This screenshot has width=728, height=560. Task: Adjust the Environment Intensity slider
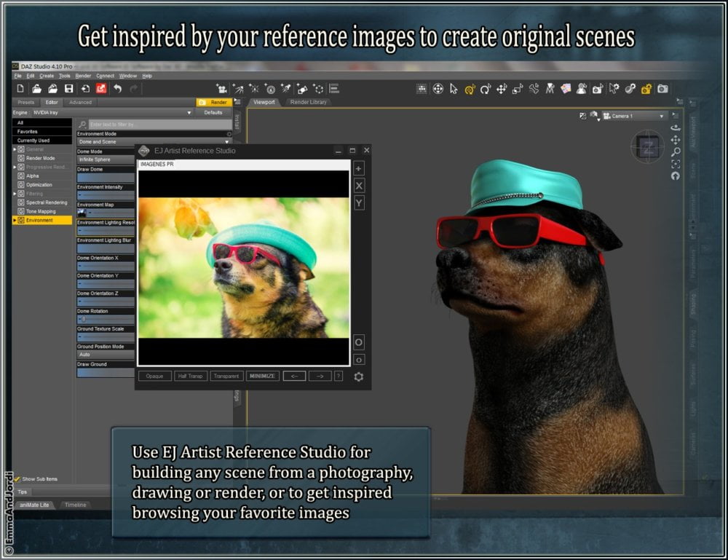106,195
